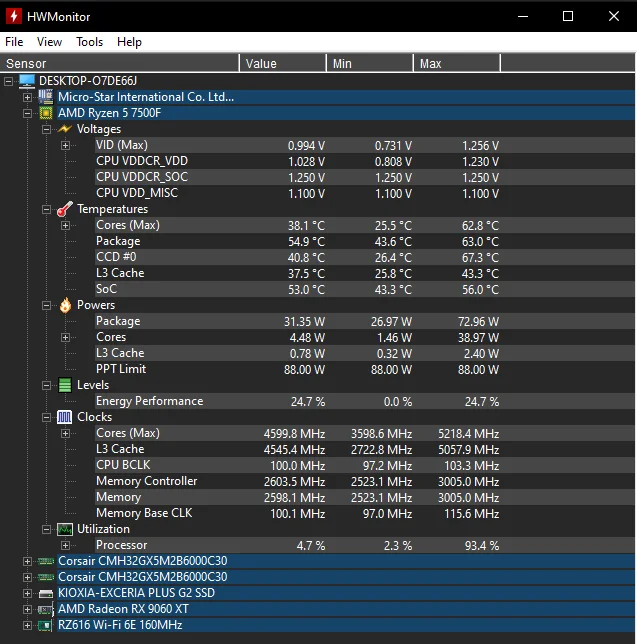Click the Clocks waveform icon
This screenshot has height=644, width=637.
coord(64,417)
